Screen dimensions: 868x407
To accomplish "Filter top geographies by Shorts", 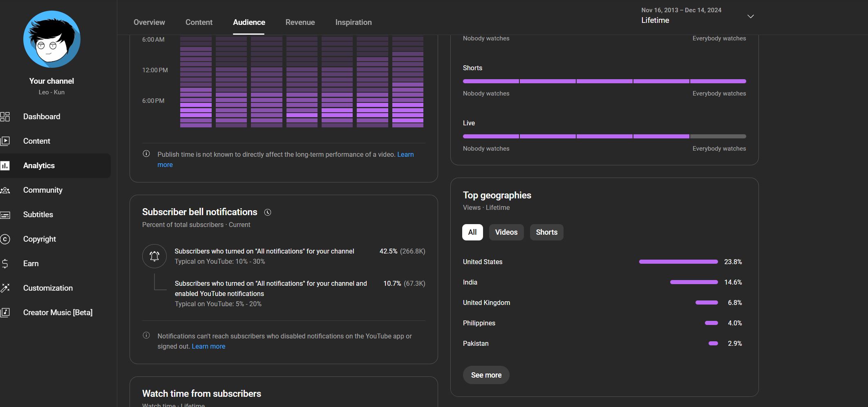I will coord(546,232).
